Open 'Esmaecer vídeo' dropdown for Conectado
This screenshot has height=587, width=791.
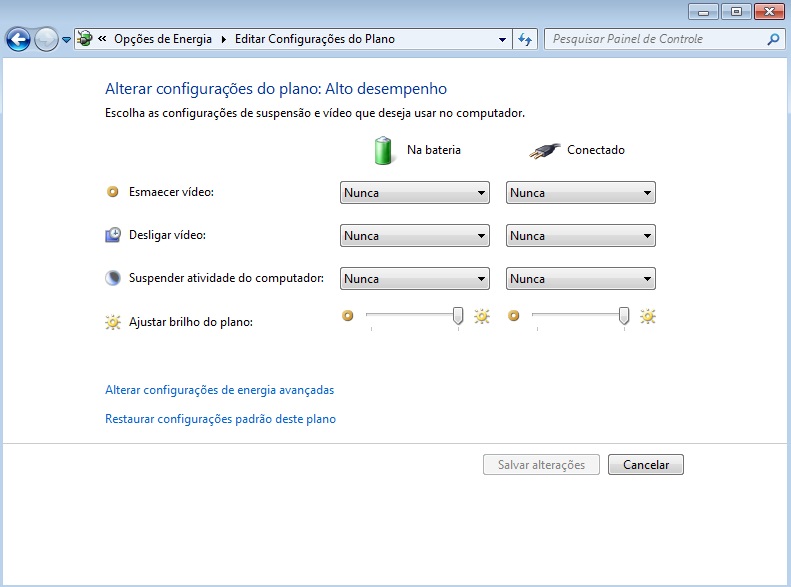580,193
